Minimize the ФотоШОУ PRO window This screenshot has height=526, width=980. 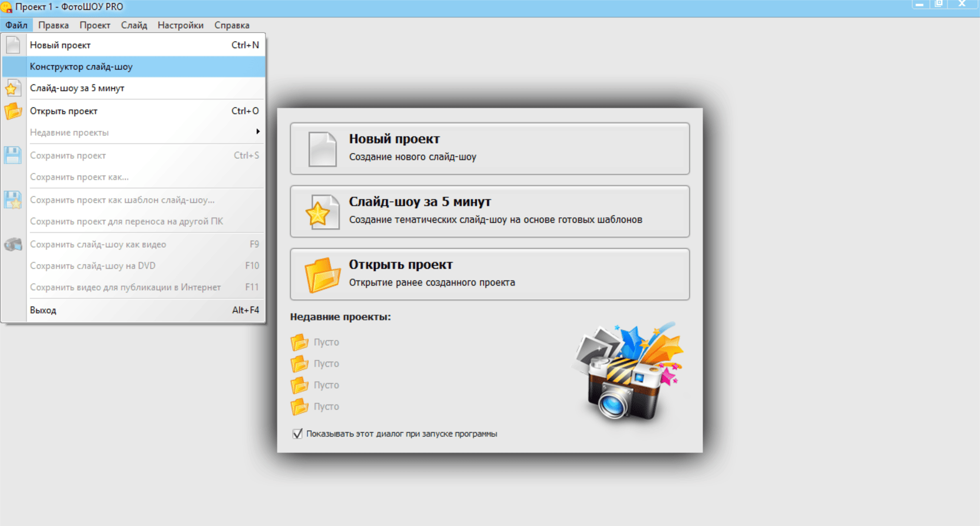[919, 4]
